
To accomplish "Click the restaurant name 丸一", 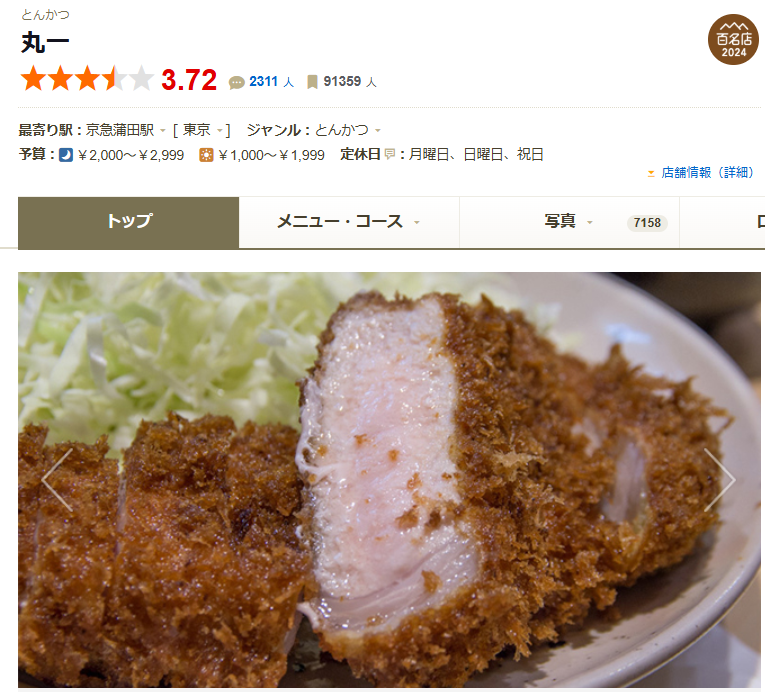I will 45,43.
